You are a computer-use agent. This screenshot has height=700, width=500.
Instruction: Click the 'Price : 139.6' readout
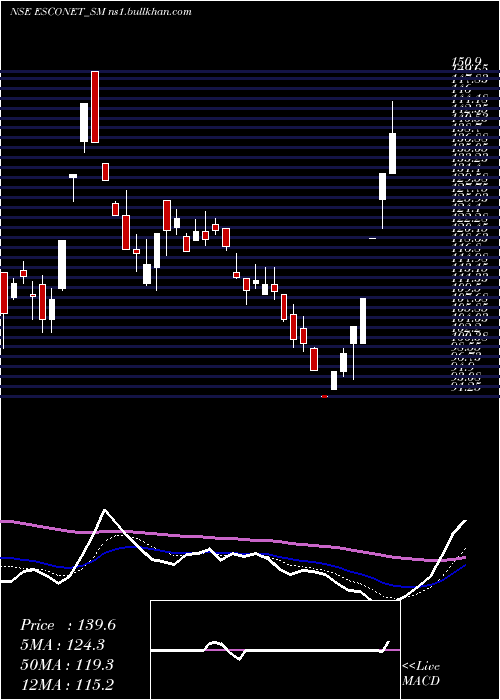coord(68,625)
